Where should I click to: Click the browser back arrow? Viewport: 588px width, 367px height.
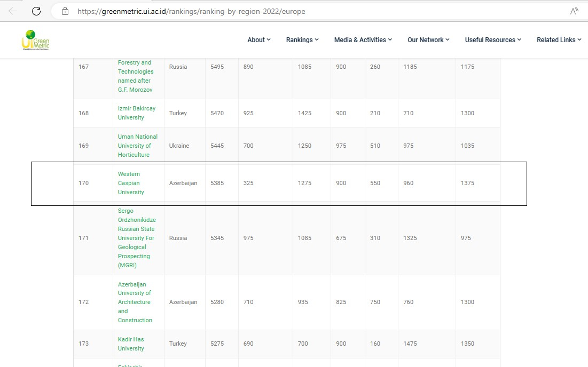click(x=13, y=11)
